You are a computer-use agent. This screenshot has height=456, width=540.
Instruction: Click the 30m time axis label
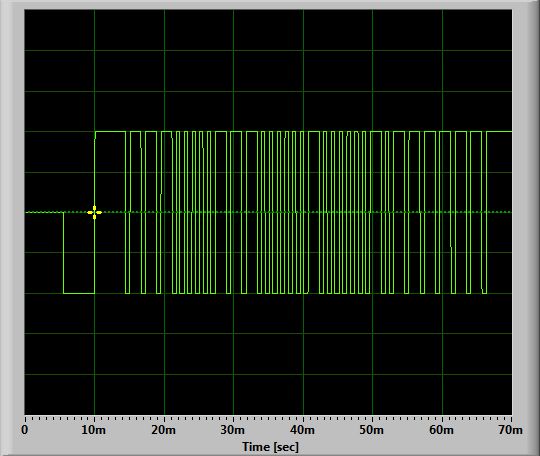233,430
